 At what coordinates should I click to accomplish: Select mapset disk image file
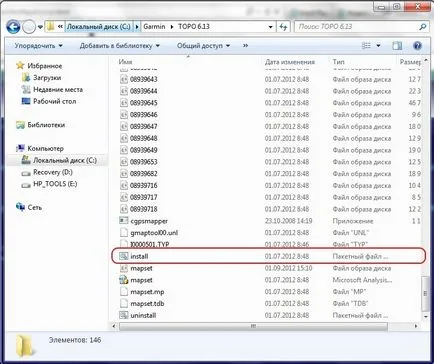(136, 268)
